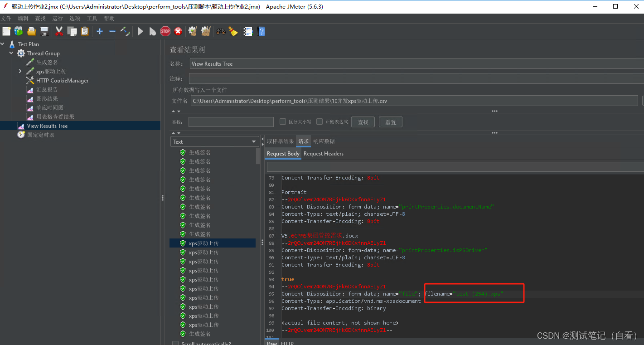644x345 pixels.
Task: Click the Clear results broom-gear icon
Action: 193,31
